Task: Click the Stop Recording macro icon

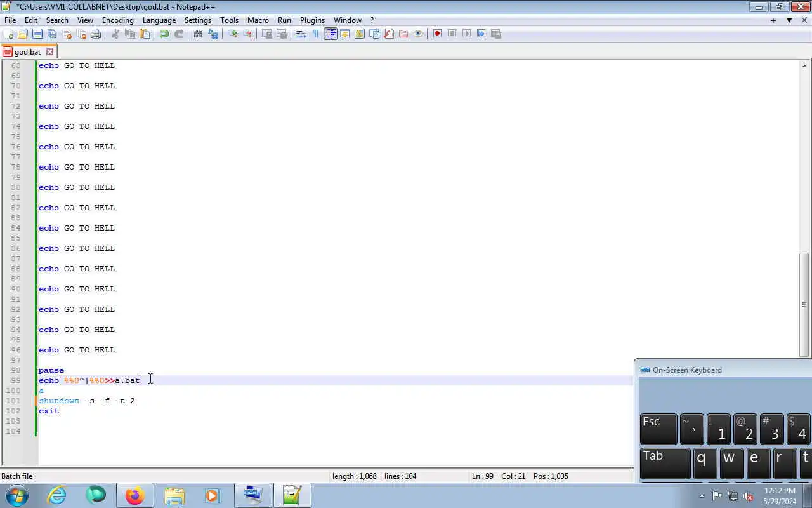Action: pos(452,34)
